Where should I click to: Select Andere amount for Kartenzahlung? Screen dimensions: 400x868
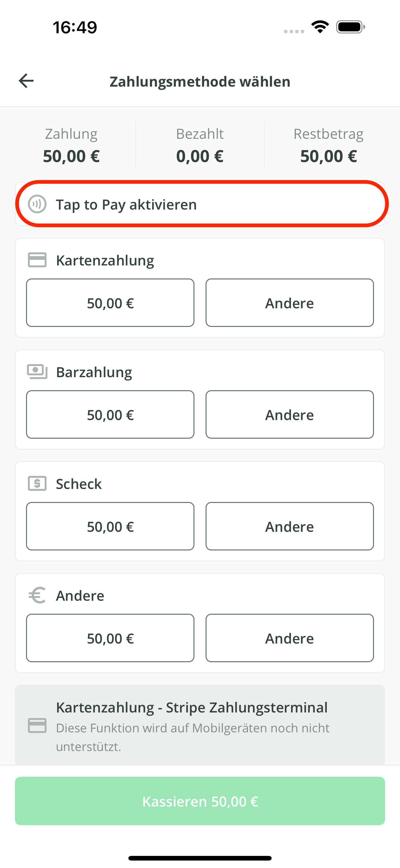click(x=290, y=303)
